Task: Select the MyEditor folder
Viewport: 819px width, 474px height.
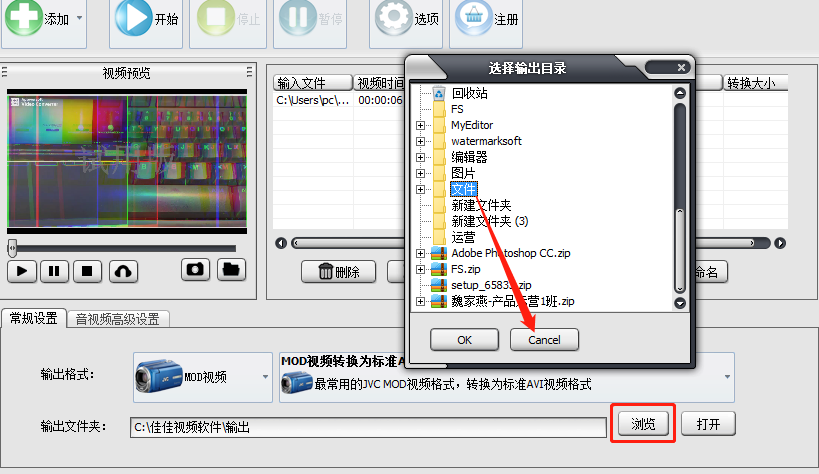Action: pos(472,125)
